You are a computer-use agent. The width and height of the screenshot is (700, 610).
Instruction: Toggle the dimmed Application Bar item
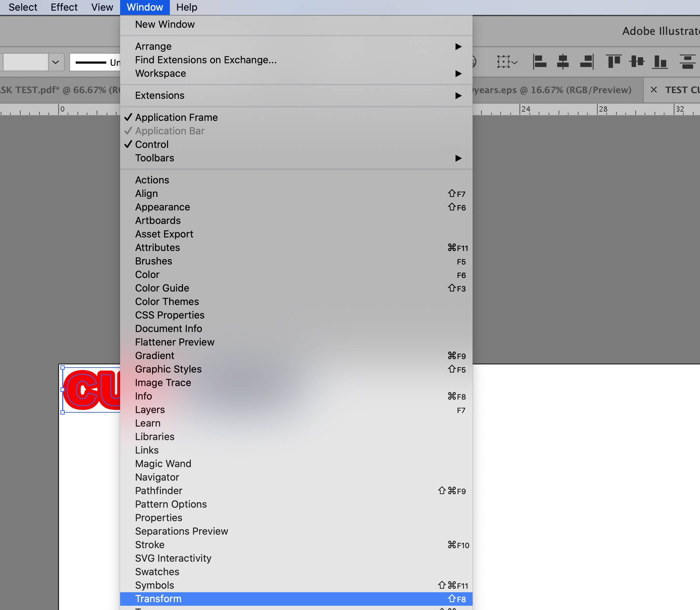169,131
